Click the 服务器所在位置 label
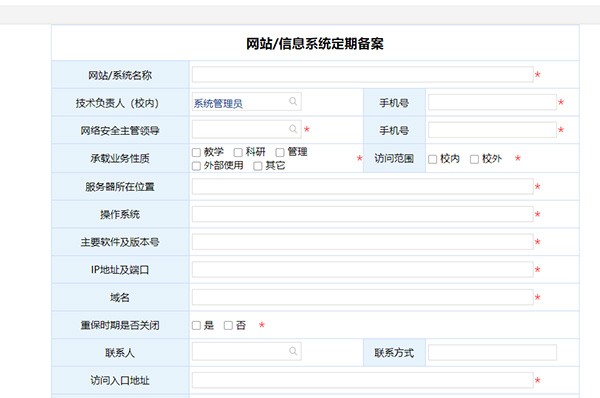This screenshot has width=600, height=398. [x=120, y=187]
